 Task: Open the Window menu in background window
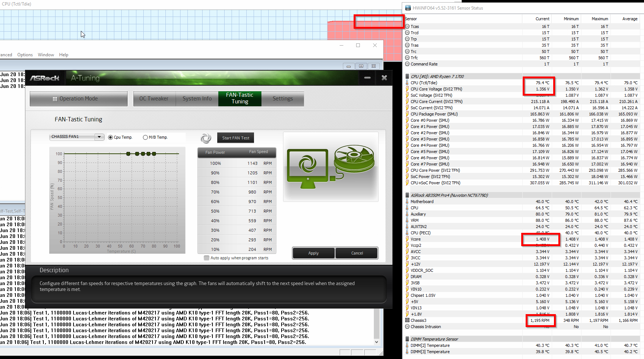(46, 55)
